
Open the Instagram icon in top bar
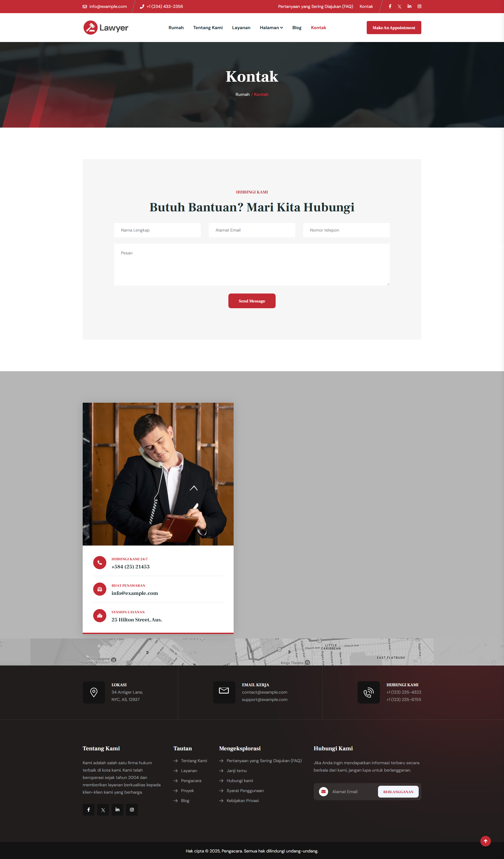coord(419,7)
